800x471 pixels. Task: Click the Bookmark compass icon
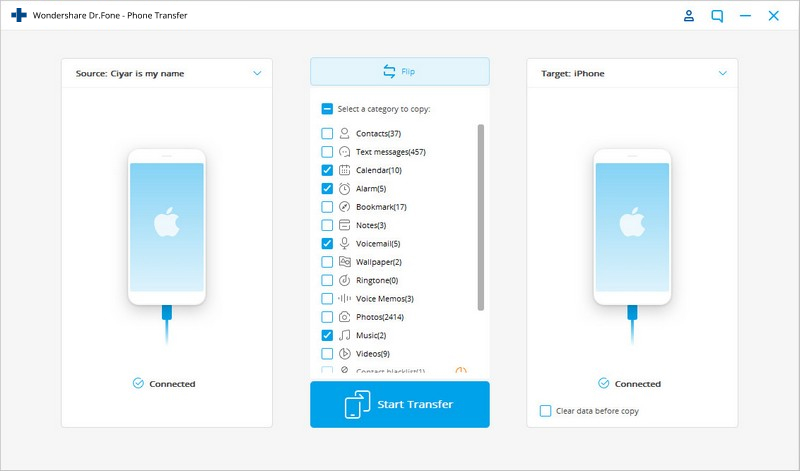pos(344,207)
